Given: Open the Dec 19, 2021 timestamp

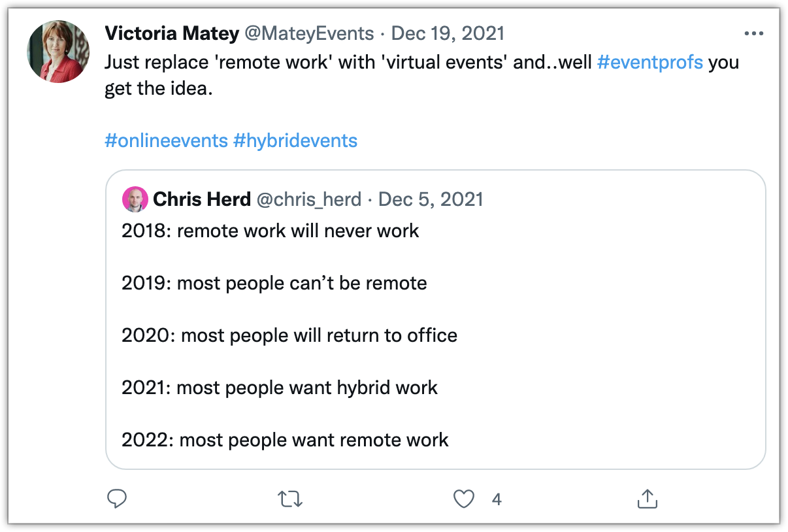Looking at the screenshot, I should point(447,34).
